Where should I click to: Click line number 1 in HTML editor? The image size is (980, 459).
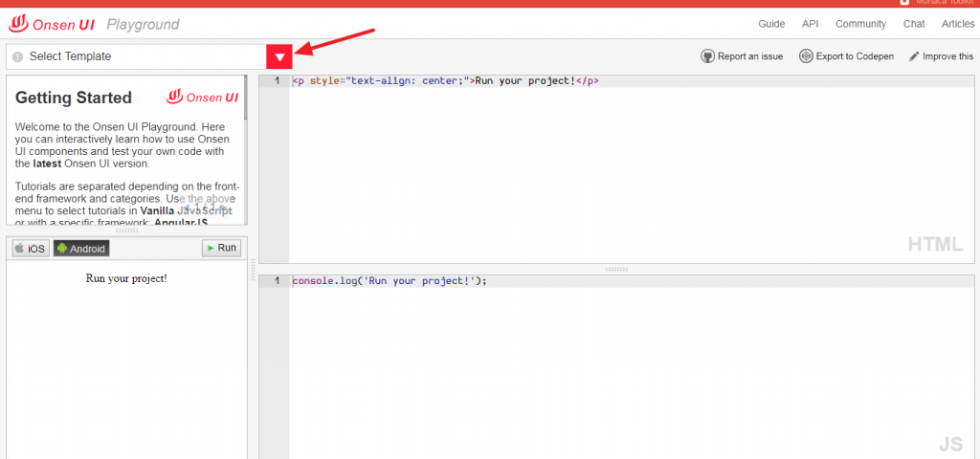tap(277, 81)
